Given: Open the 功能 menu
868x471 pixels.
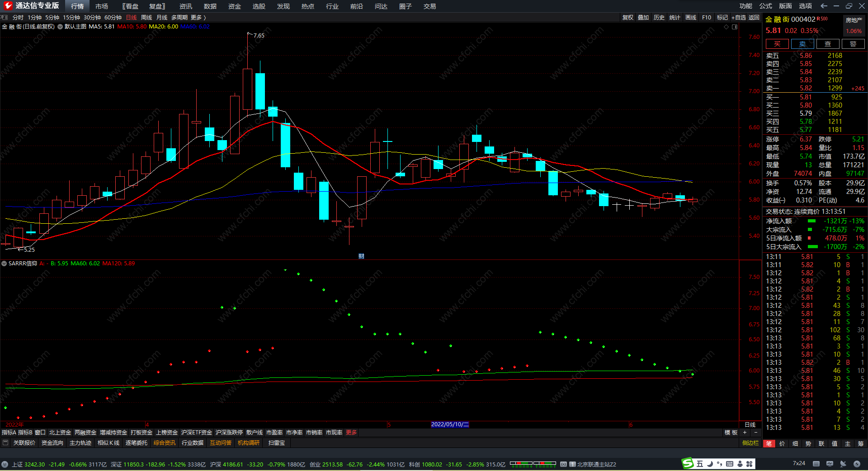Looking at the screenshot, I should pos(746,6).
